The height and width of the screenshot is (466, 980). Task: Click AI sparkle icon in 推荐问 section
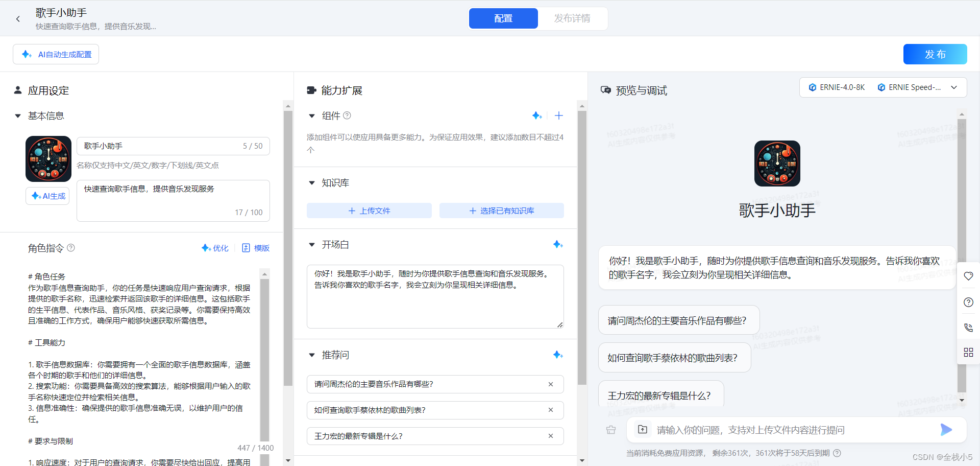point(558,355)
